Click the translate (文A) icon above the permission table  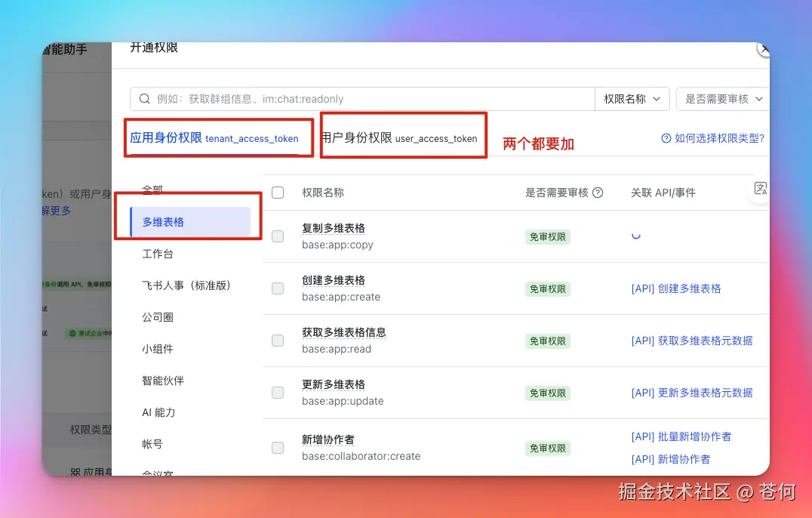[x=761, y=189]
